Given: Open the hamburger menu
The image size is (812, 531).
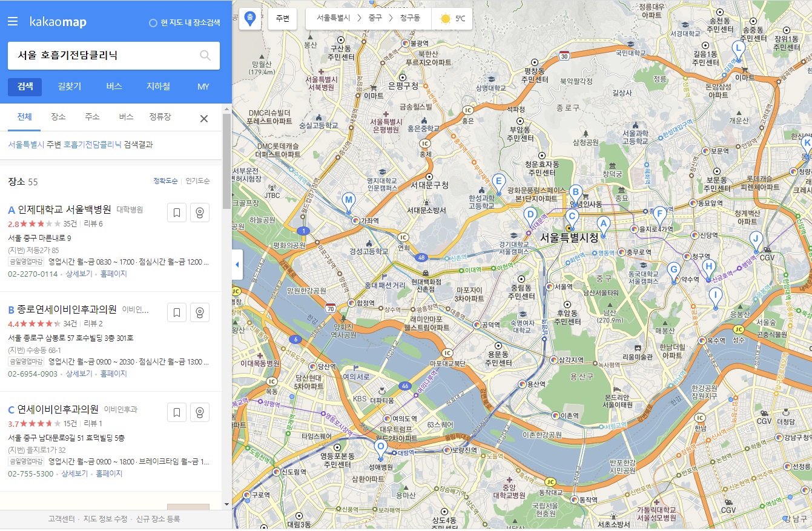Looking at the screenshot, I should (13, 22).
